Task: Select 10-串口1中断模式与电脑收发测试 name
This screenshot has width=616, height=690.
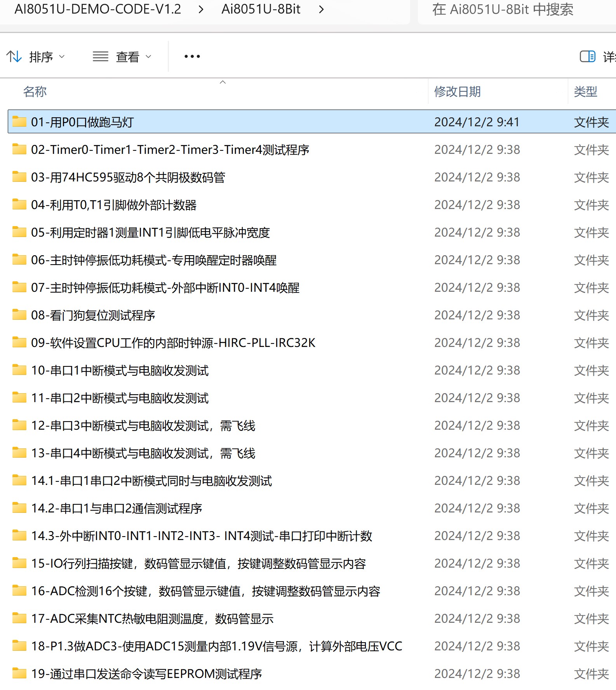Action: [120, 370]
